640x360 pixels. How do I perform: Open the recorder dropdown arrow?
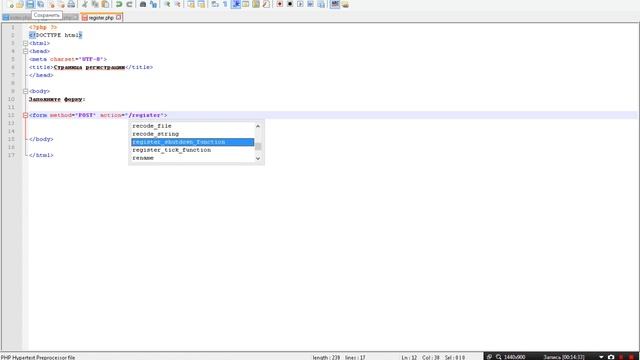(x=601, y=357)
